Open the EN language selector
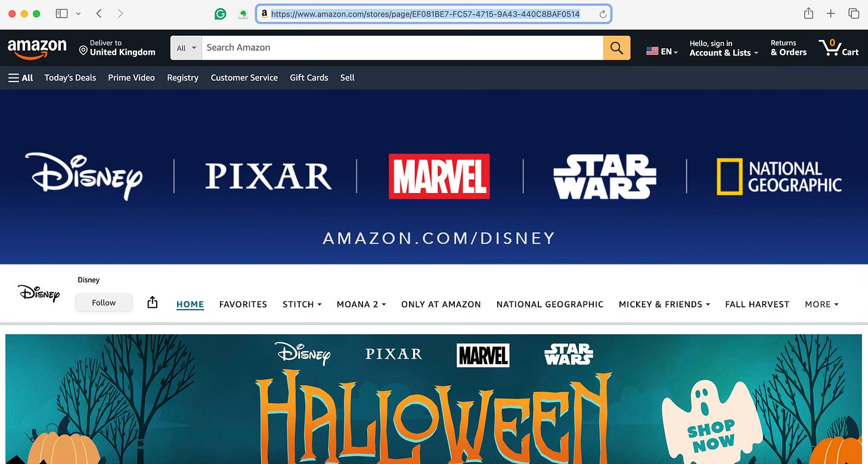 coord(662,51)
